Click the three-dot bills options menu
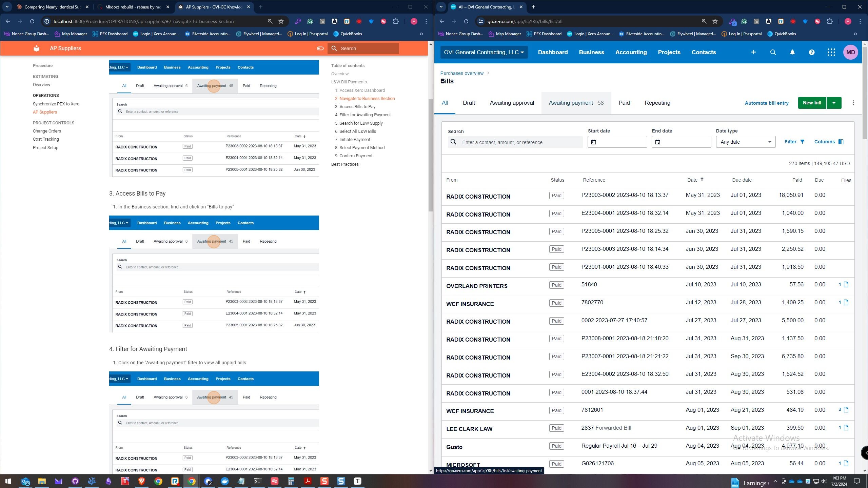Viewport: 868px width, 488px height. click(853, 103)
